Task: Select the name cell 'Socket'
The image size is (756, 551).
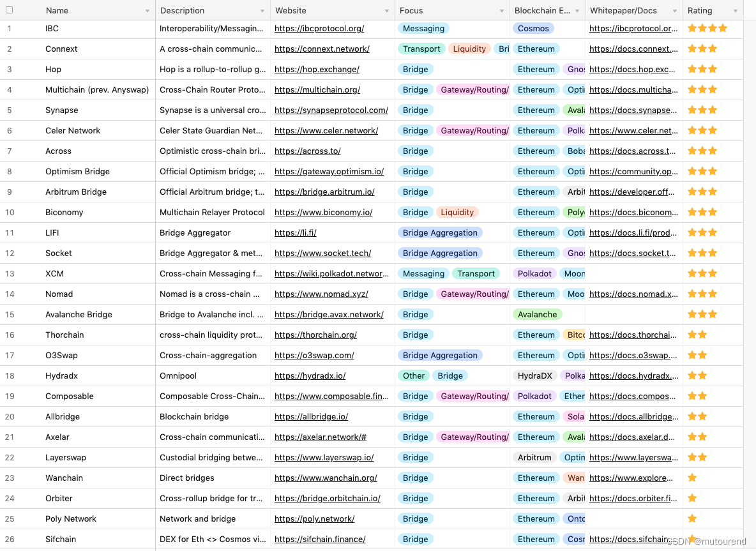Action: pos(58,253)
